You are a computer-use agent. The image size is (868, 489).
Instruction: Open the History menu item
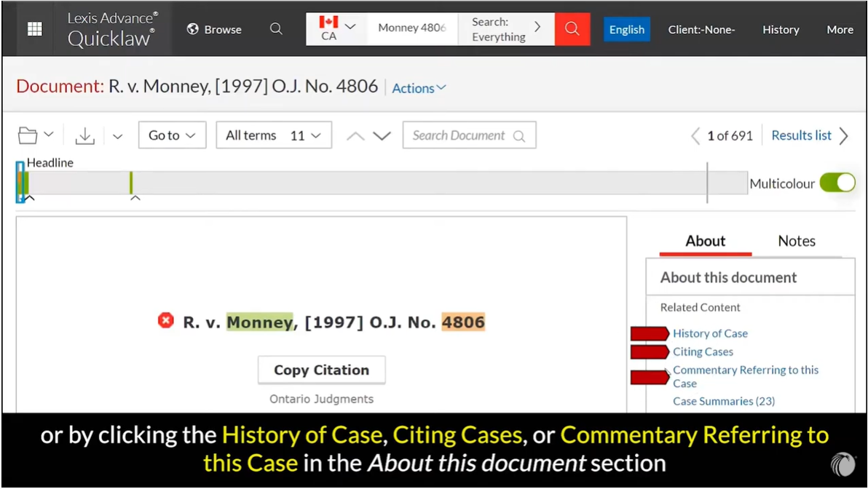781,30
